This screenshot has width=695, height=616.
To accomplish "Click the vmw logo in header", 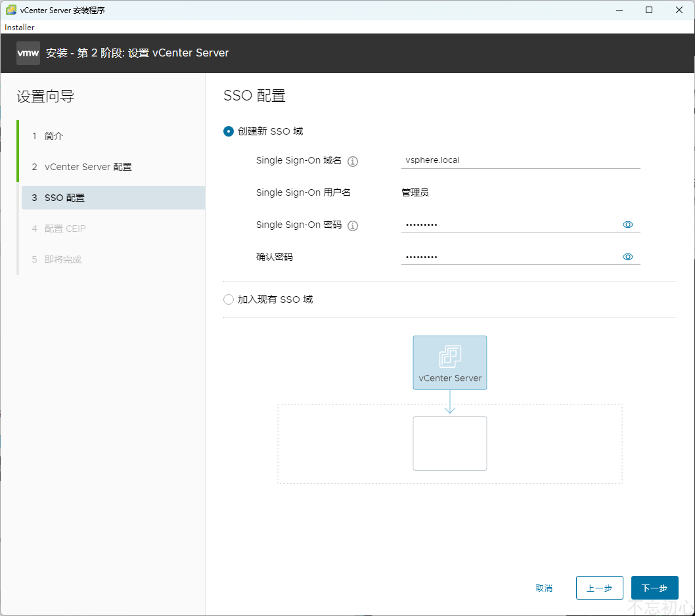I will [x=28, y=53].
